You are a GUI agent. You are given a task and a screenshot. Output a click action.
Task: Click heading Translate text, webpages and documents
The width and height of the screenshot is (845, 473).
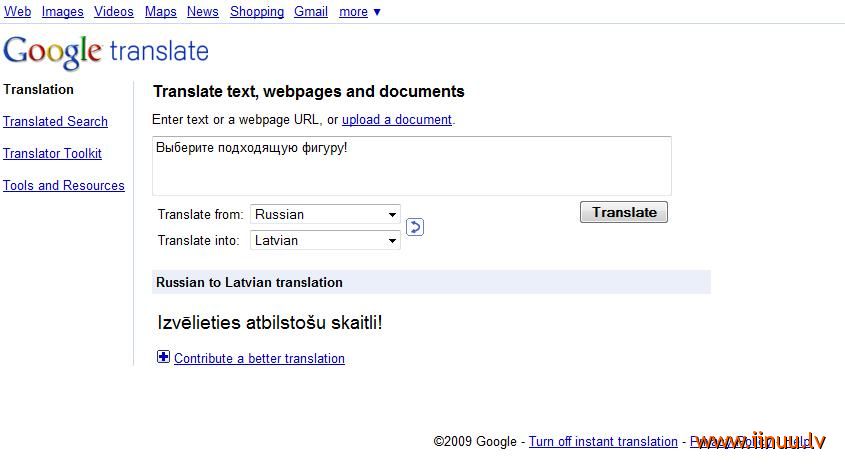(309, 92)
